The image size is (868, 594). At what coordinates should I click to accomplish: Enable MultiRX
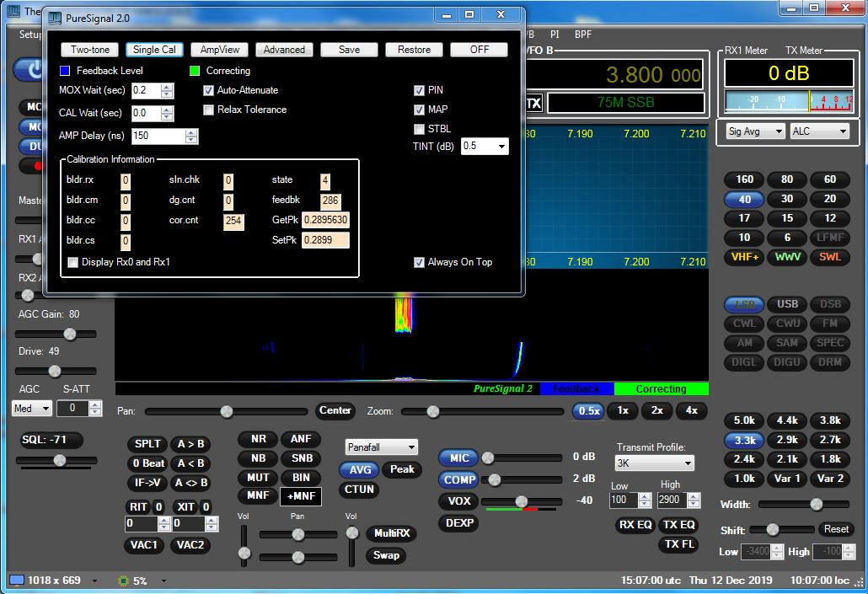(392, 533)
